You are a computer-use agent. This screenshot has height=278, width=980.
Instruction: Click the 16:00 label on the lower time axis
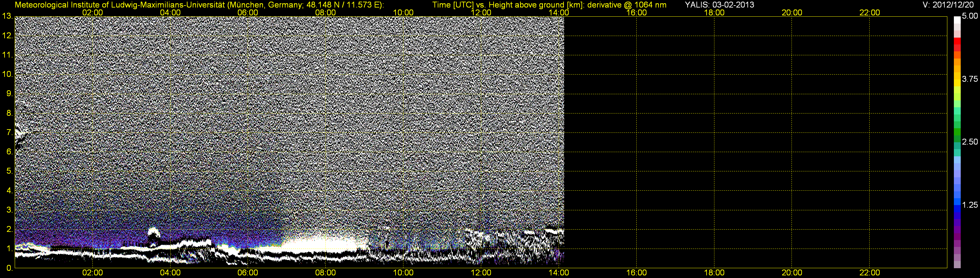pos(636,273)
